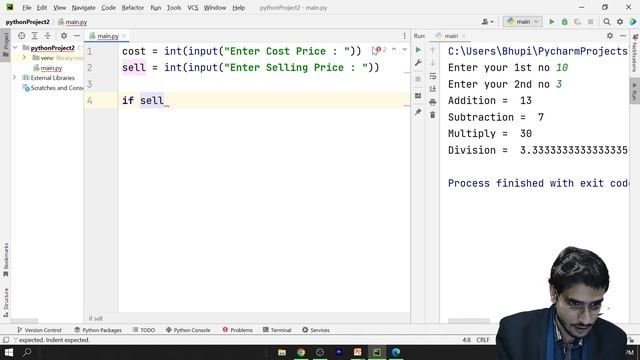
Task: Click the Debug bug icon
Action: click(564, 22)
